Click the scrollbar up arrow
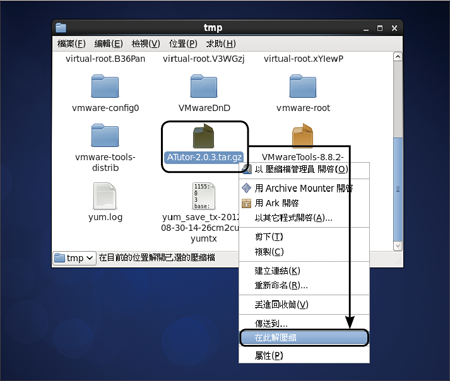 pos(397,56)
